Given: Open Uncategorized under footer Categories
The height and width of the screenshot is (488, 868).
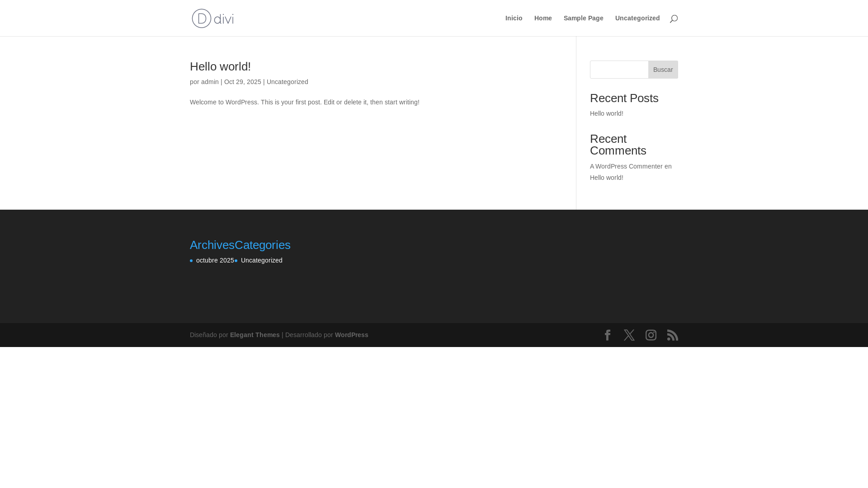Looking at the screenshot, I should (262, 260).
